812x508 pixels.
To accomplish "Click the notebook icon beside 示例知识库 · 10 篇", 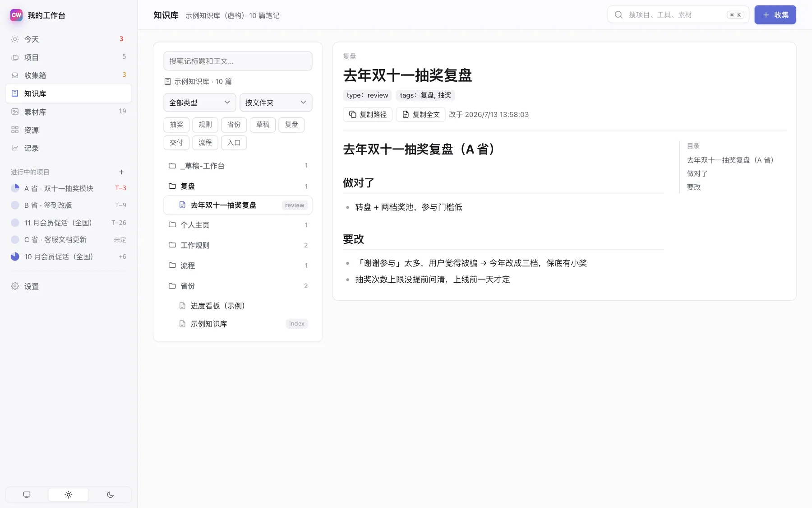I will [x=167, y=81].
